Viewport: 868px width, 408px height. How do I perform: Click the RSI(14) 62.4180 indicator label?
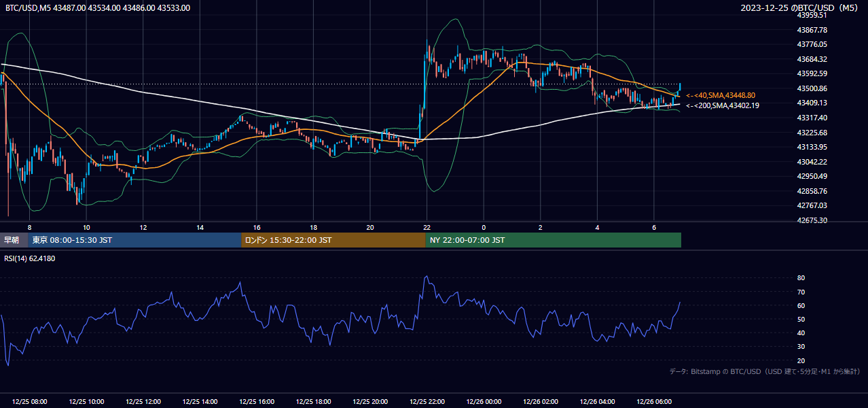click(x=30, y=258)
